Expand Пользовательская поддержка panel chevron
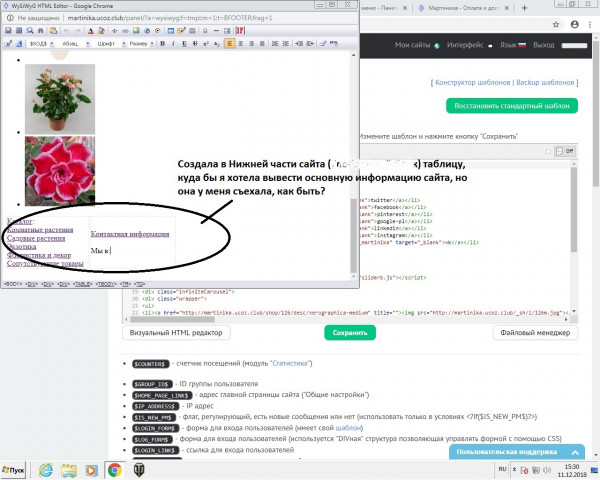This screenshot has height=480, width=600. (575, 452)
